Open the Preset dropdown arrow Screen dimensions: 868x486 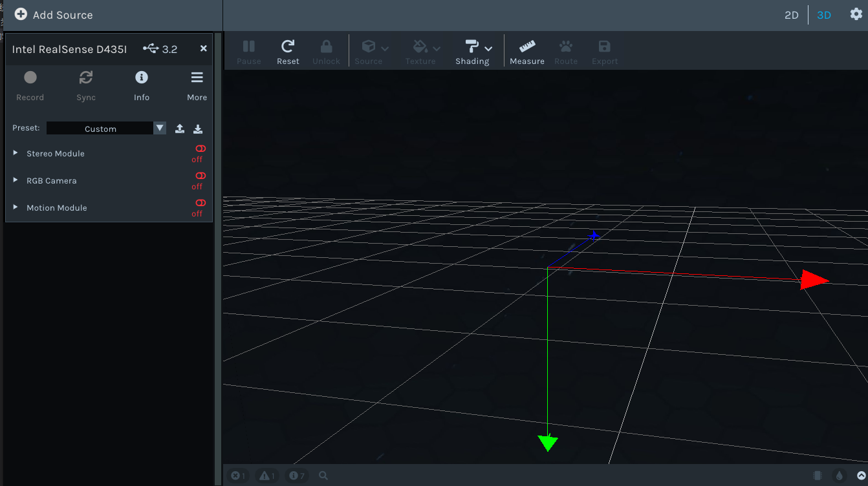tap(160, 128)
